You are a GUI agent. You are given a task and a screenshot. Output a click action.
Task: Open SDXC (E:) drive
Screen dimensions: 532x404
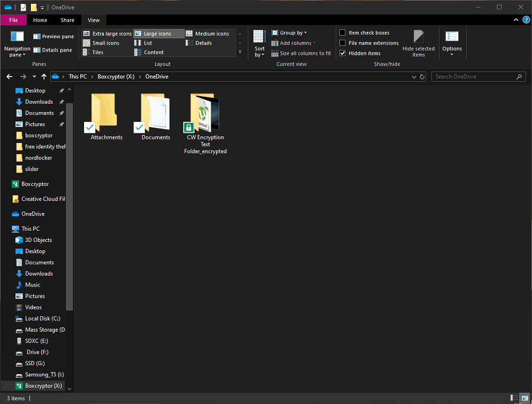36,341
